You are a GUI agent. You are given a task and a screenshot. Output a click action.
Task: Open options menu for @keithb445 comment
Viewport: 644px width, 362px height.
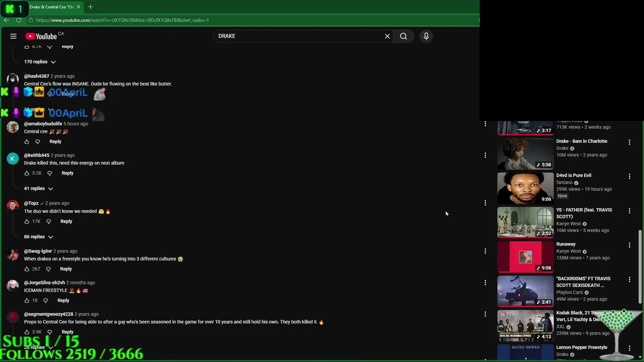click(x=485, y=155)
